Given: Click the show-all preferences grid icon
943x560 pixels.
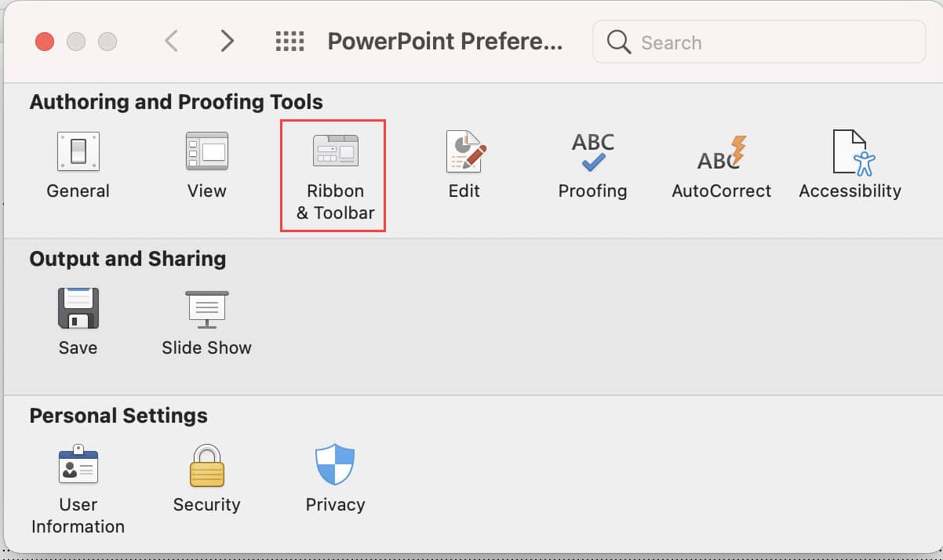Looking at the screenshot, I should click(x=289, y=42).
